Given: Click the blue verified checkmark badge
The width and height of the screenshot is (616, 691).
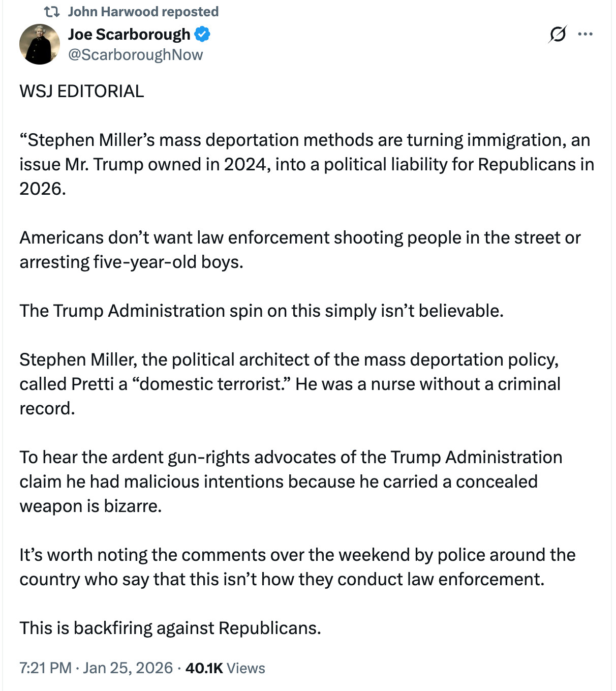Looking at the screenshot, I should [x=202, y=34].
